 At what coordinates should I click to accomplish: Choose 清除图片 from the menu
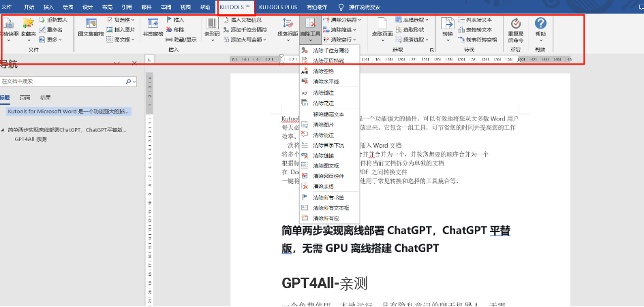(330, 125)
